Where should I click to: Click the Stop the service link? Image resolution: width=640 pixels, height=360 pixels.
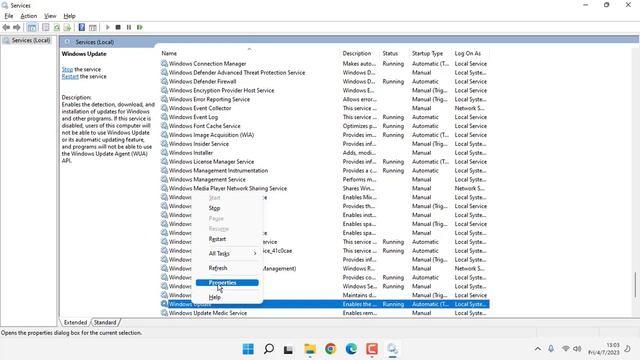click(67, 69)
